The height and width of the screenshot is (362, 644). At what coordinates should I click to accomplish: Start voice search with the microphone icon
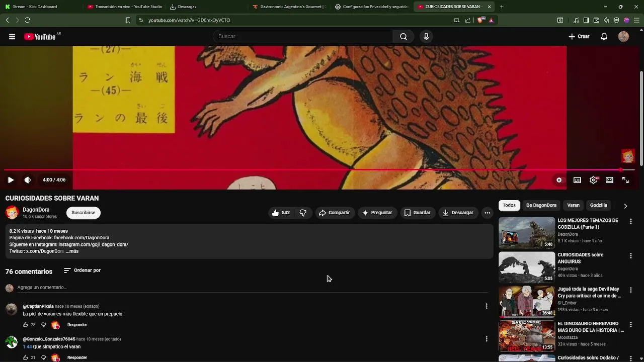point(426,37)
